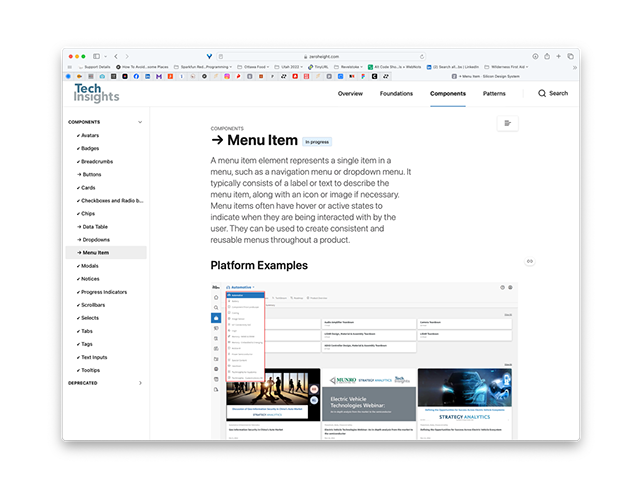The height and width of the screenshot is (500, 640).
Task: Click the Share icon in Safari toolbar
Action: point(547,56)
